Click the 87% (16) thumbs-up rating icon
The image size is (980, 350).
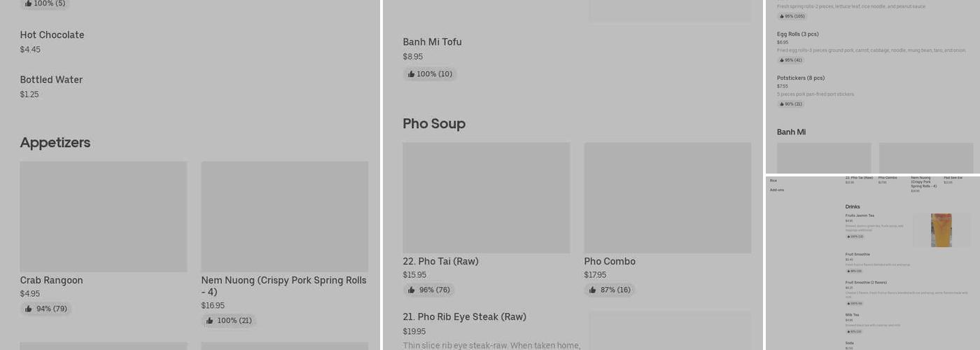(593, 290)
